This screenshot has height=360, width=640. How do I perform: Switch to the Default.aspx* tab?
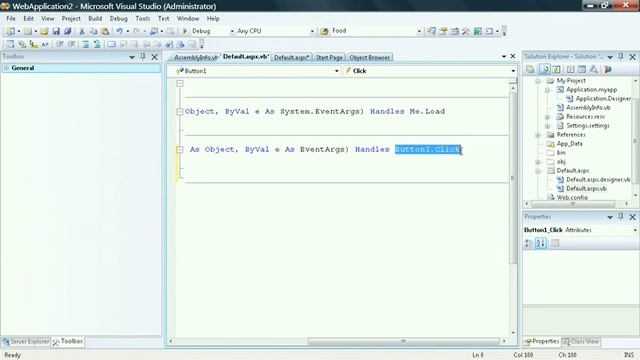click(x=291, y=58)
